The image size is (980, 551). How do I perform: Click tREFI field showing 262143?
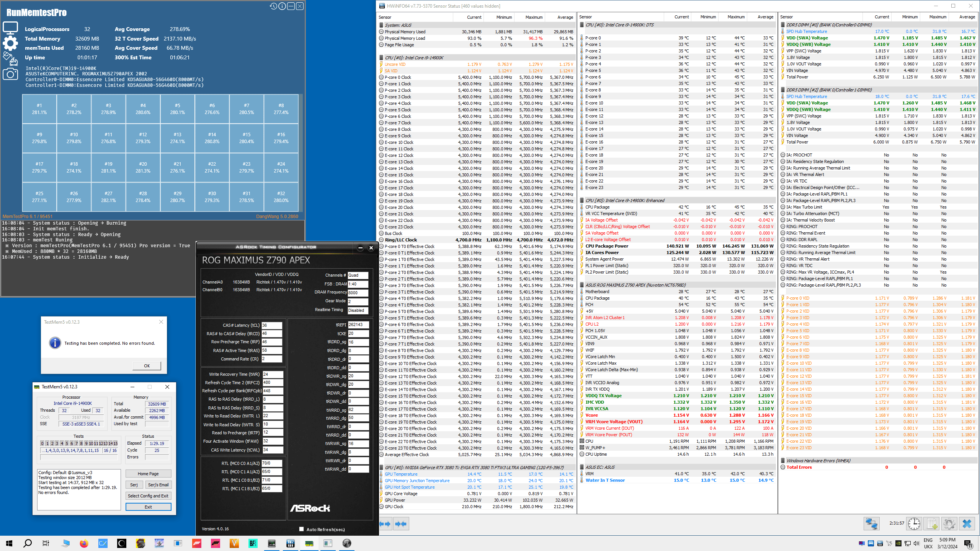point(358,325)
